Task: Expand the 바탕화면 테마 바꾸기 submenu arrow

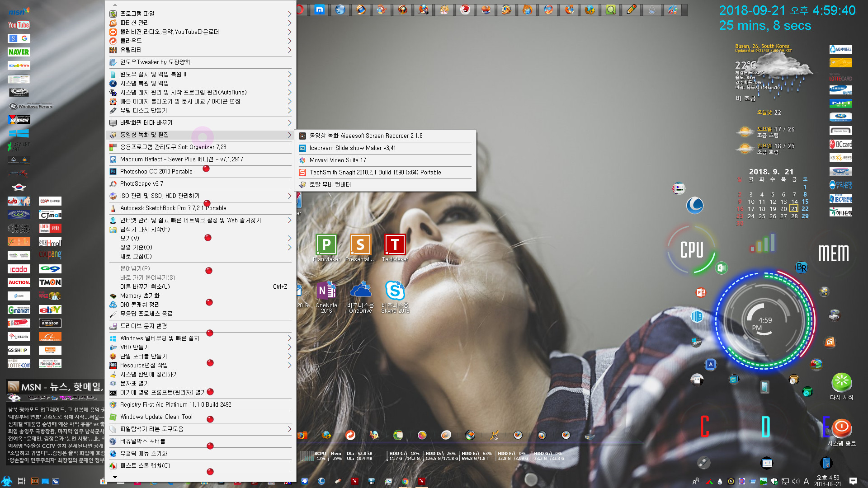Action: tap(289, 122)
